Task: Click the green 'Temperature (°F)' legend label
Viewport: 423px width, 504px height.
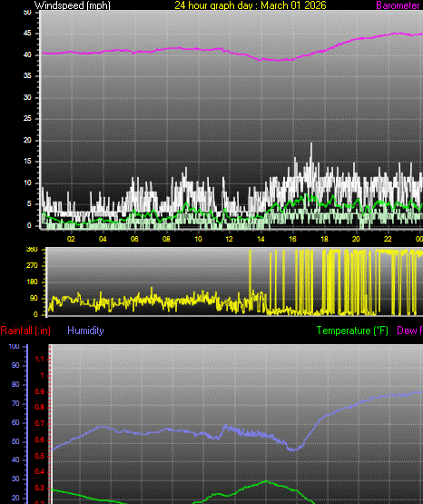Action: tap(352, 331)
